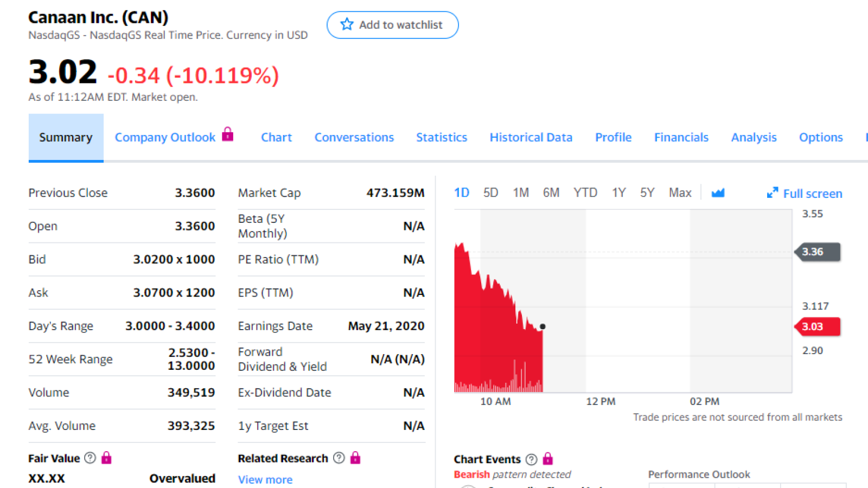This screenshot has width=868, height=488.
Task: Click the Ex-Dividend Date label
Action: pos(284,393)
